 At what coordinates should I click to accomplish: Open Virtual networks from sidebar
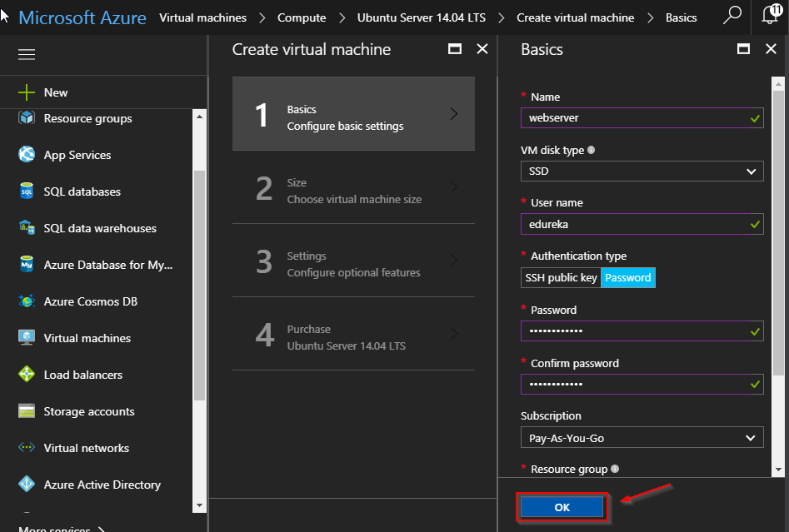pyautogui.click(x=87, y=448)
